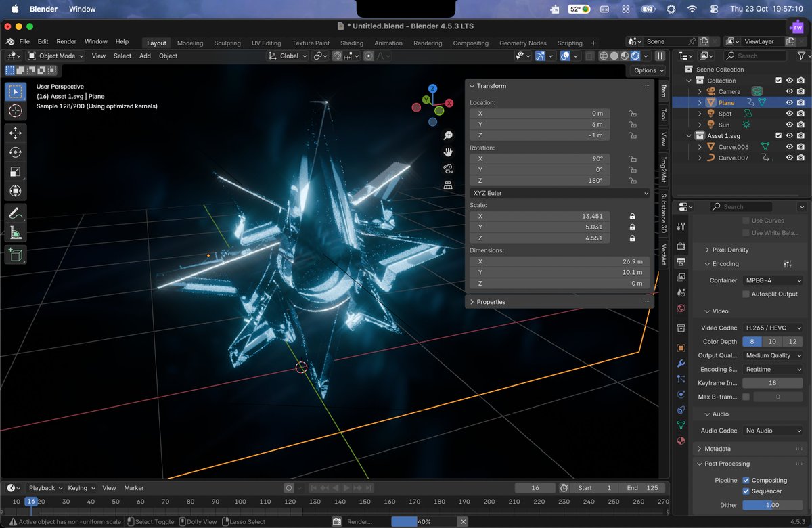
Task: Uncheck the Collection exclude checkbox
Action: click(778, 81)
